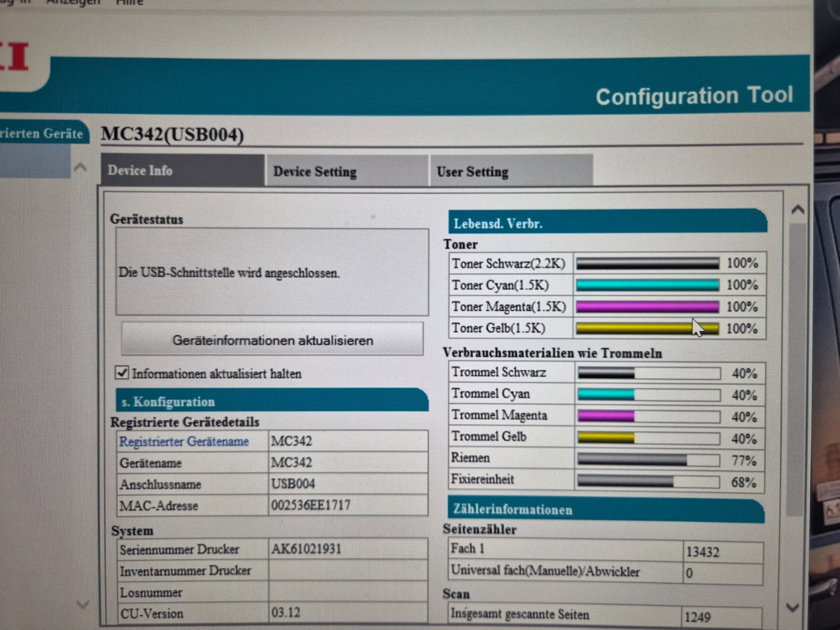Click the Trommel Magenta label

coord(499,415)
